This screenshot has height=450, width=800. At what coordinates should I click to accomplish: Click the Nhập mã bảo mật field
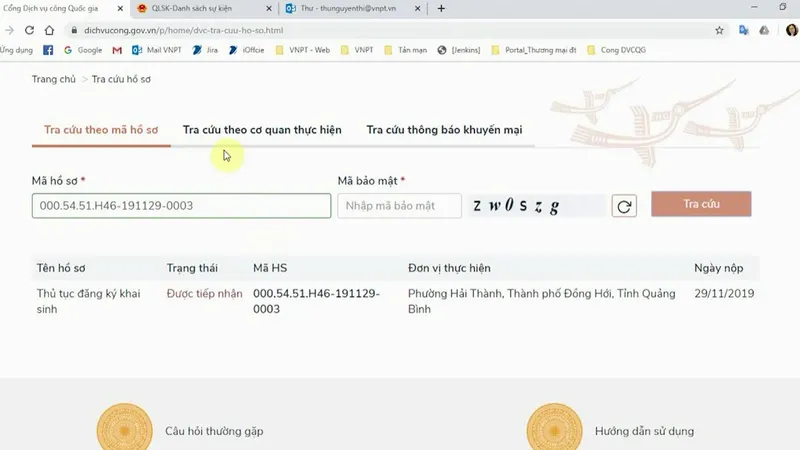(x=399, y=206)
